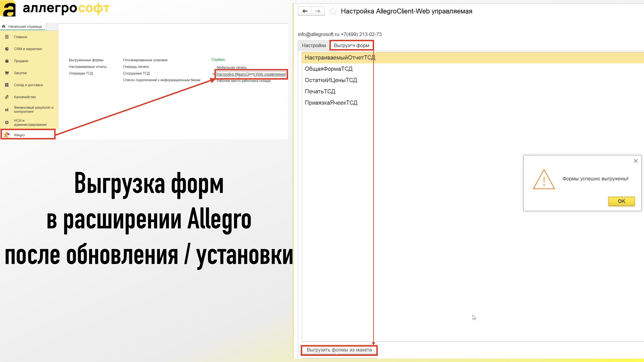The height and width of the screenshot is (362, 644).
Task: Open the Продажи menu section
Action: pos(21,61)
